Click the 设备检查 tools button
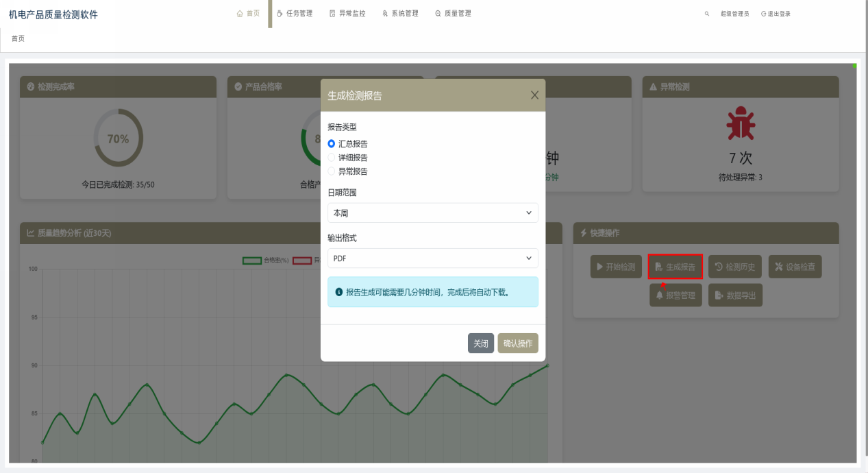 coord(795,267)
